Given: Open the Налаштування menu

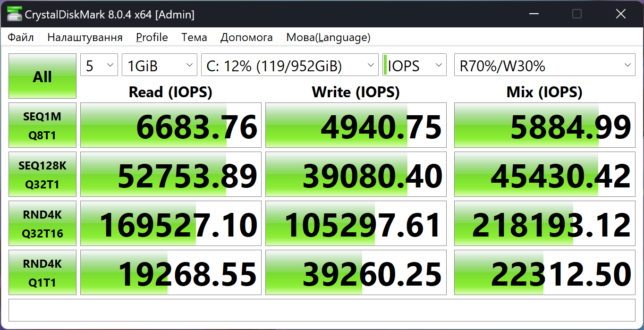Looking at the screenshot, I should 85,37.
